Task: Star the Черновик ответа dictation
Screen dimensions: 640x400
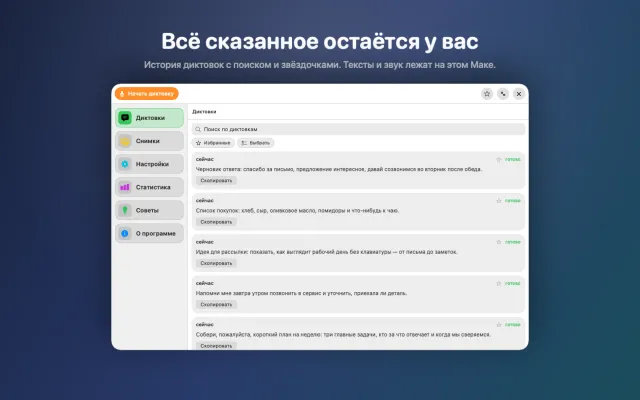Action: pyautogui.click(x=498, y=160)
